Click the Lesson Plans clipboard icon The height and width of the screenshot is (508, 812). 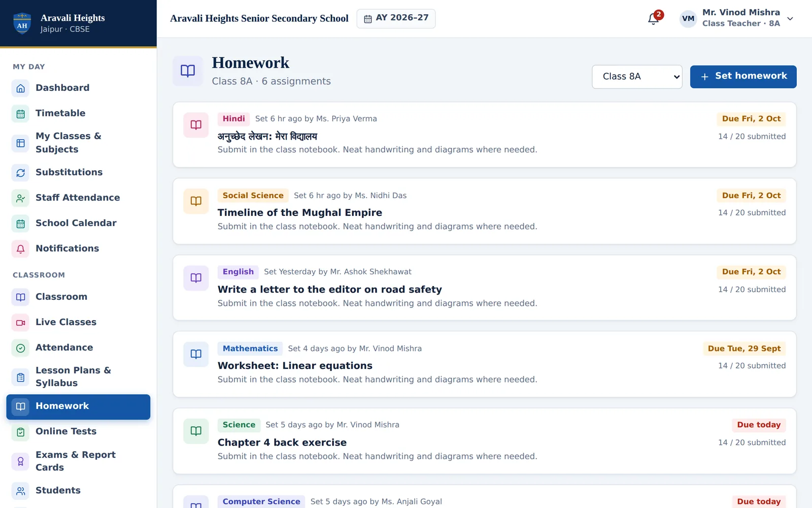(x=20, y=377)
